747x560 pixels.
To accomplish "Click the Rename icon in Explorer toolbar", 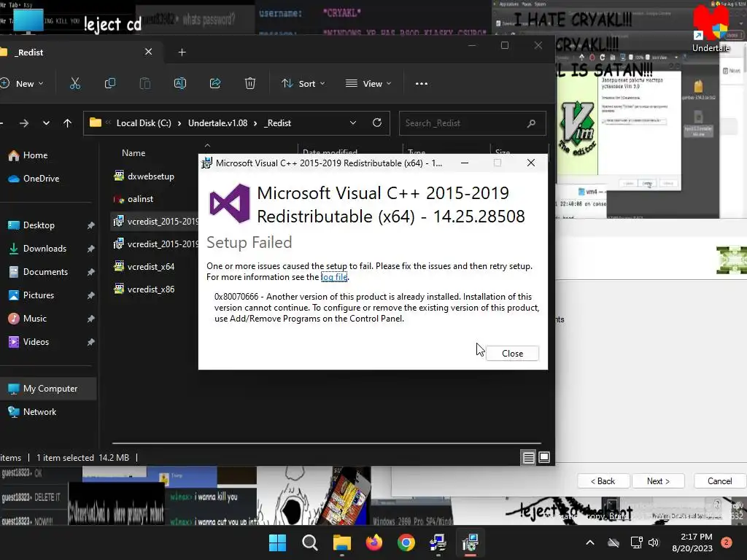I will [180, 84].
